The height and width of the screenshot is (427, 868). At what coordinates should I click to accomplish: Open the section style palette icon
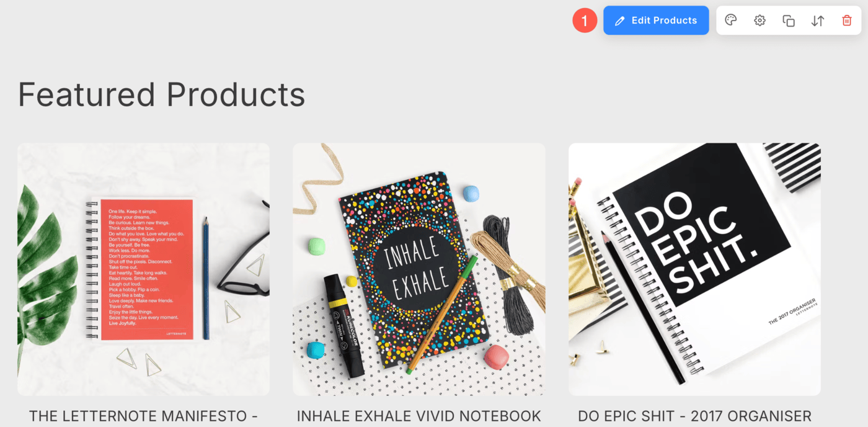click(730, 20)
